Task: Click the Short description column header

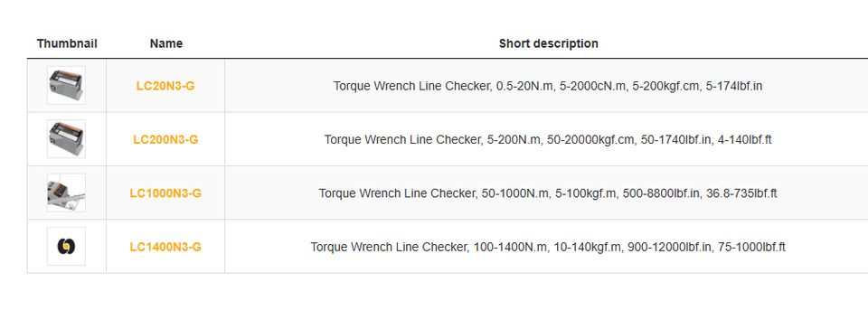Action: [548, 43]
